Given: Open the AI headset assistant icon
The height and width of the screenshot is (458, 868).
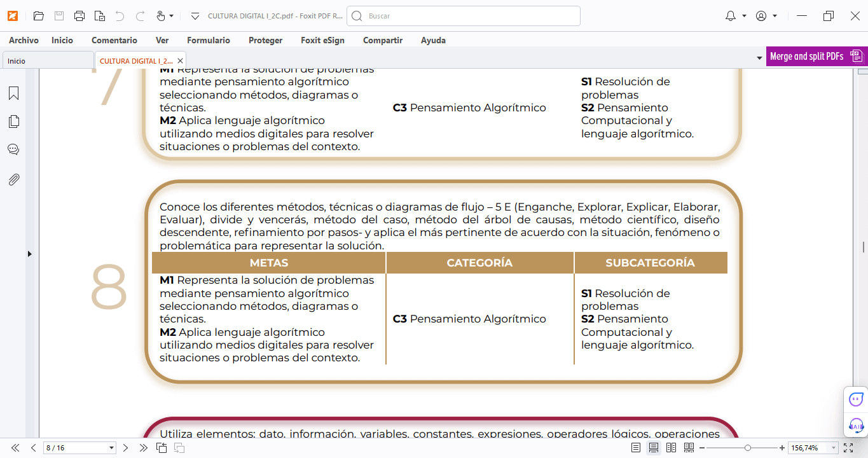Looking at the screenshot, I should coord(856,426).
